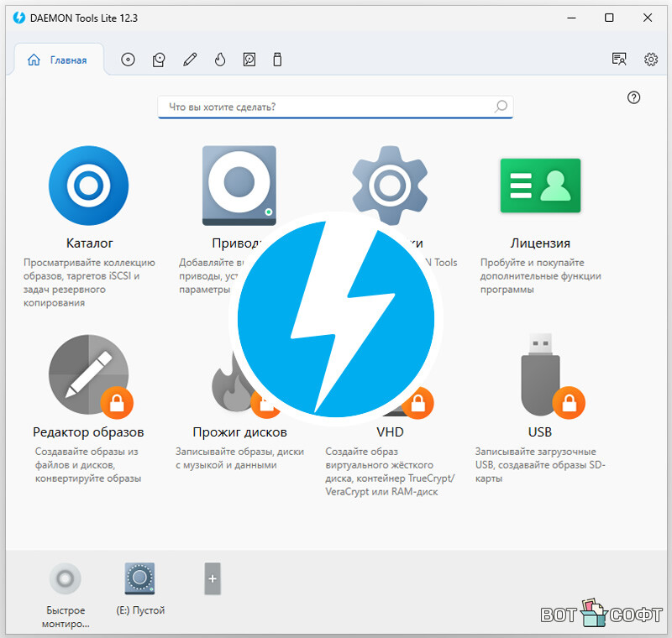Screen dimensions: 672x638
Task: Click the Прожиг дисков heading
Action: (x=239, y=432)
